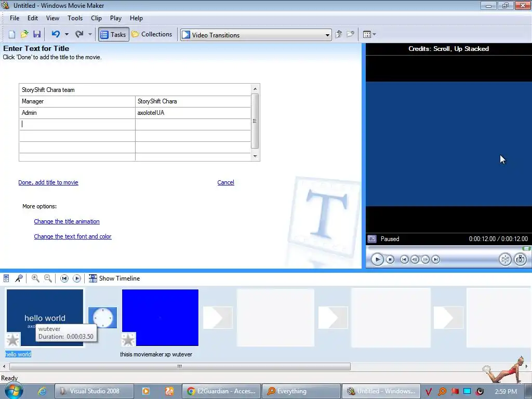Toggle full screen preview icon
The height and width of the screenshot is (399, 532).
[372, 239]
